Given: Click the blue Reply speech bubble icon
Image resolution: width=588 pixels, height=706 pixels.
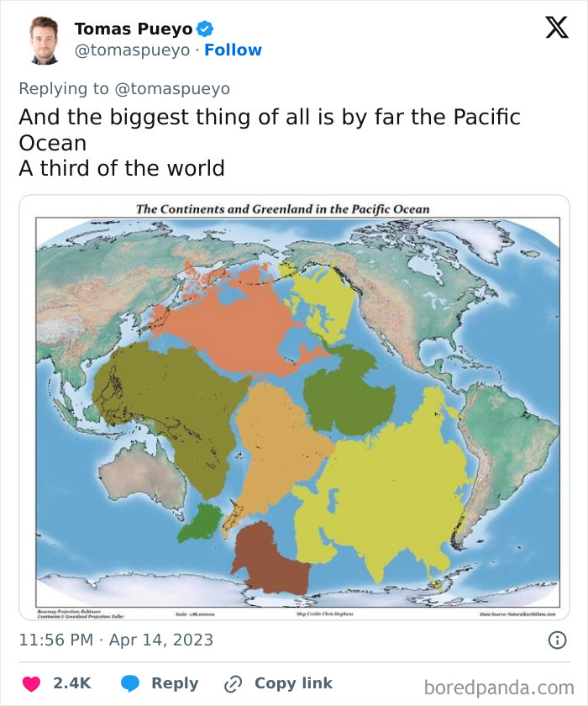Looking at the screenshot, I should point(129,683).
